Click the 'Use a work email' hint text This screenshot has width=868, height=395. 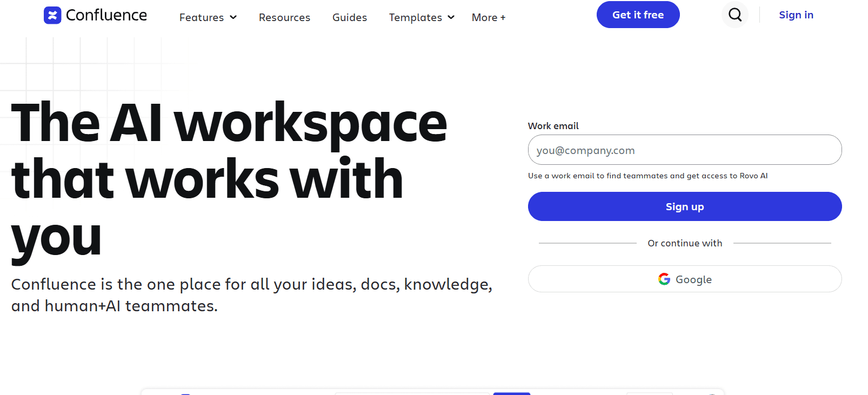(x=647, y=176)
